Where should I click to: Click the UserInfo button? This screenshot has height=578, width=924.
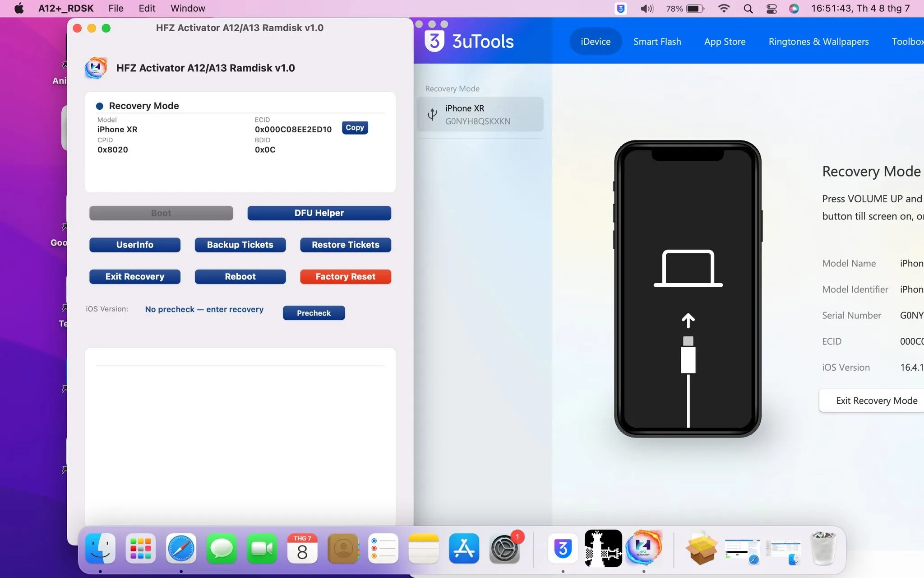[x=135, y=245]
